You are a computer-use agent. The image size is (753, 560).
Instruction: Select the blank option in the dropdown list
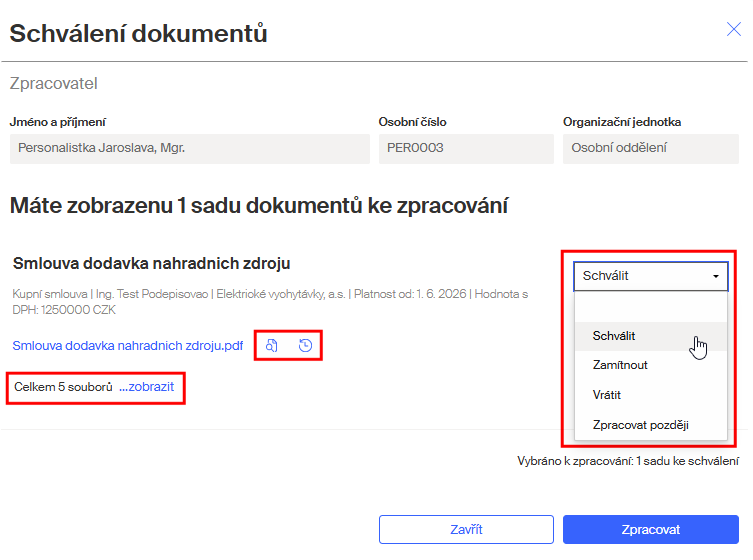[x=651, y=307]
